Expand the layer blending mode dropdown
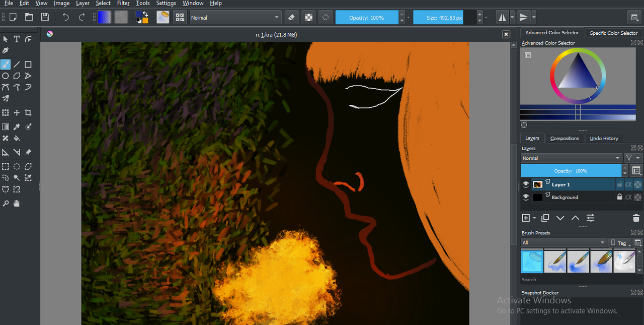Viewport: 644px width, 325px height. tap(572, 158)
